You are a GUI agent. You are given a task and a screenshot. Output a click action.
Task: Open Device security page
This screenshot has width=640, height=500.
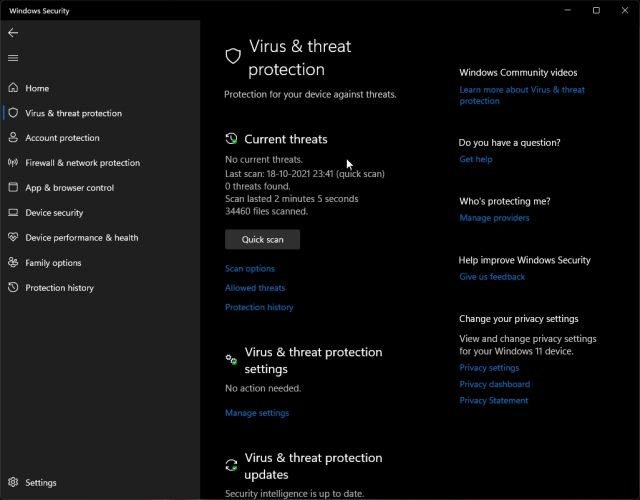pos(100,213)
